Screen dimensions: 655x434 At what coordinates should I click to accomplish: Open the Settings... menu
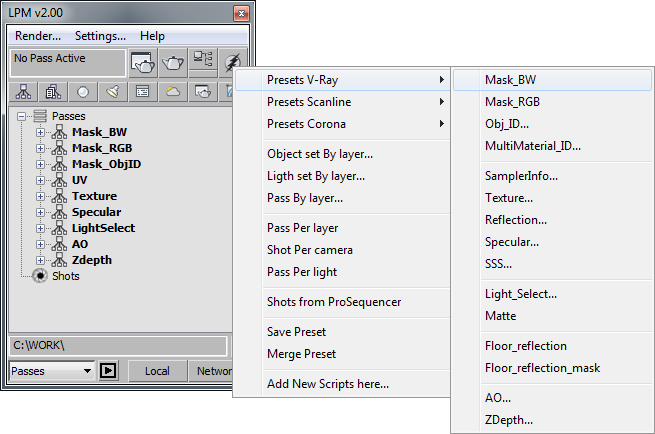(x=100, y=36)
